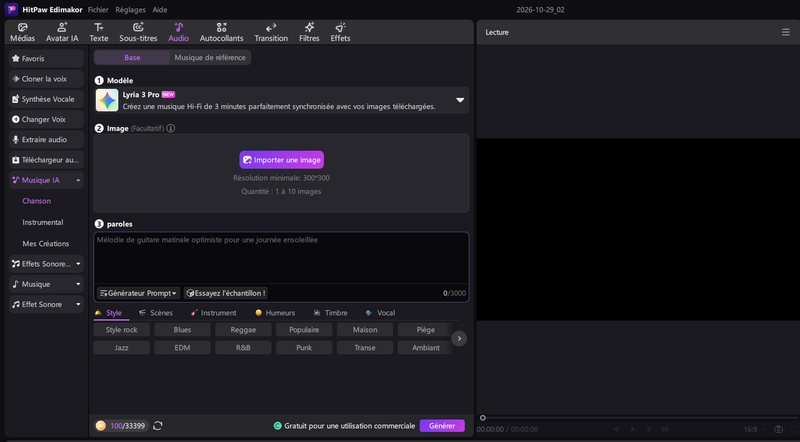The height and width of the screenshot is (442, 800).
Task: Refresh the credits counter
Action: [158, 426]
